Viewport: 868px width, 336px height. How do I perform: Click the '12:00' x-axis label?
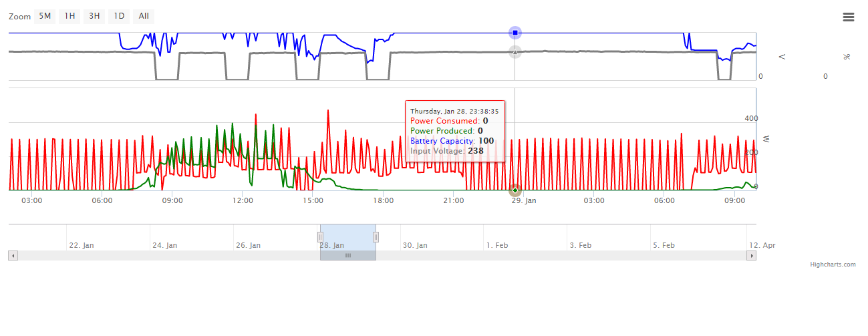click(x=243, y=200)
